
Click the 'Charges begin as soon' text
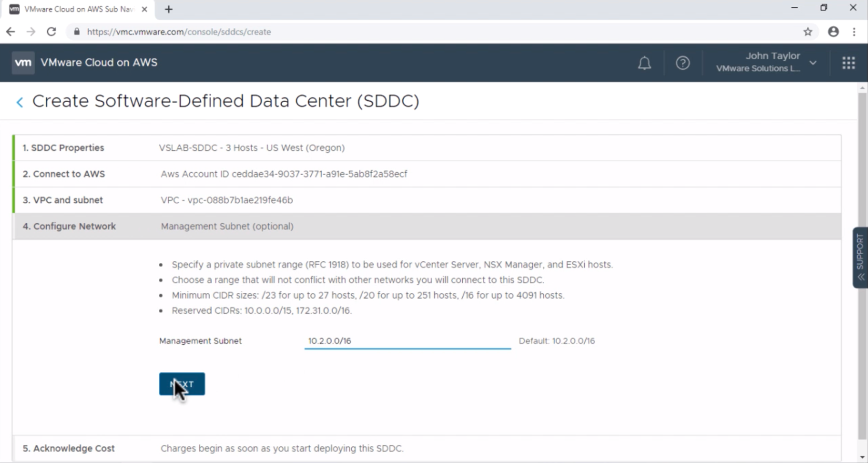(x=282, y=448)
